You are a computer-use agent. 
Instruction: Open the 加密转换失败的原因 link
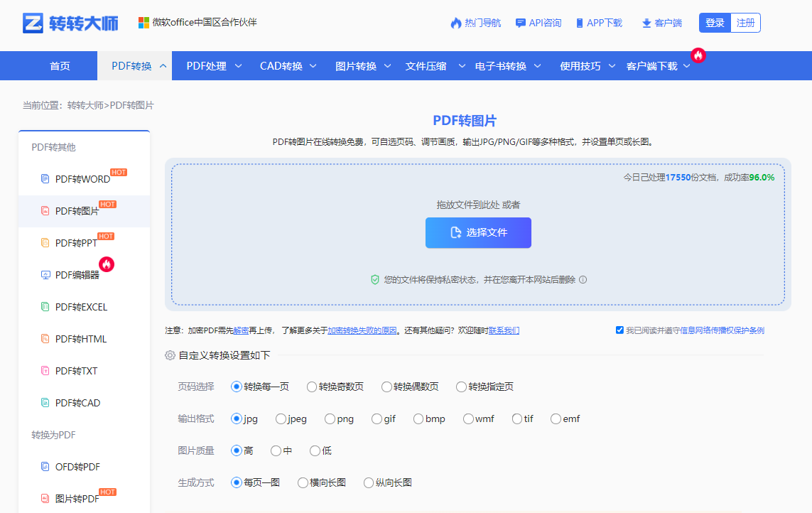coord(362,330)
